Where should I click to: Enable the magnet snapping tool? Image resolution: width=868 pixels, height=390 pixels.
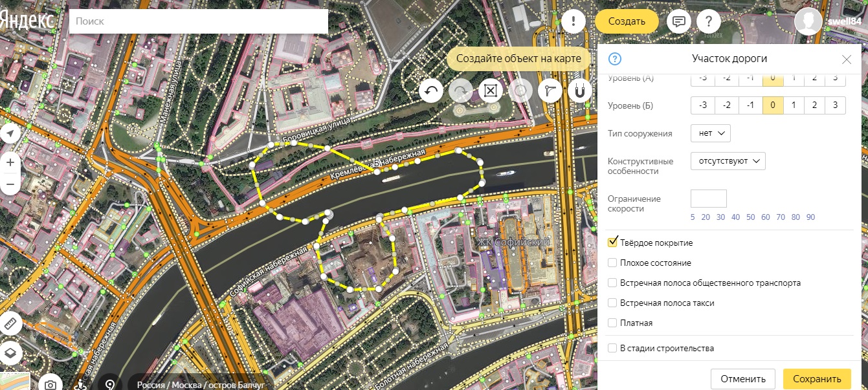coord(579,91)
